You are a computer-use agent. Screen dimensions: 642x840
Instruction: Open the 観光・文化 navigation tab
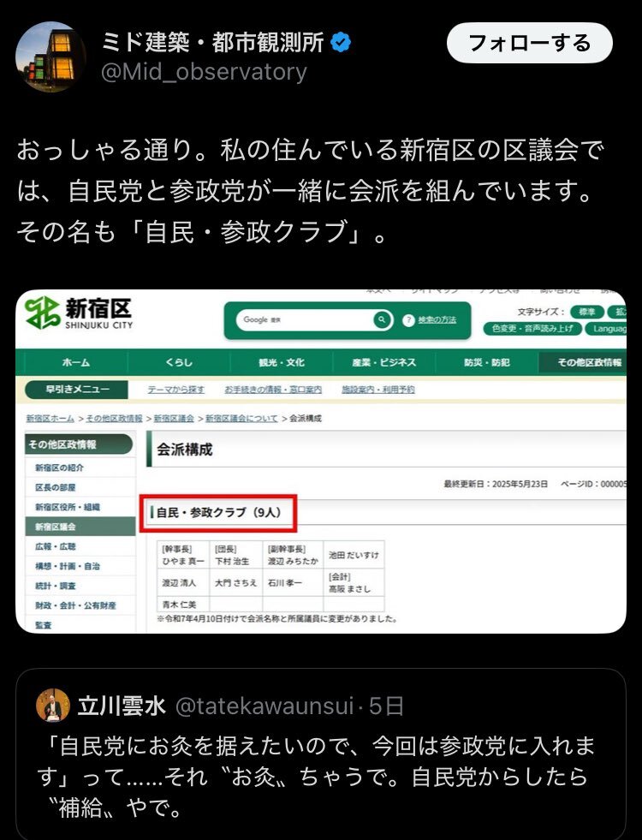click(282, 363)
